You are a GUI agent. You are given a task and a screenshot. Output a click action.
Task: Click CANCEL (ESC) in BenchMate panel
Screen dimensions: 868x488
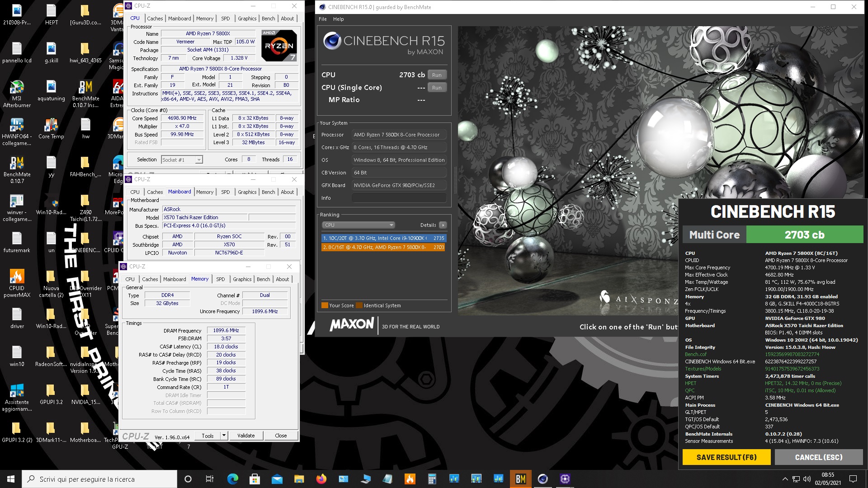[819, 457]
